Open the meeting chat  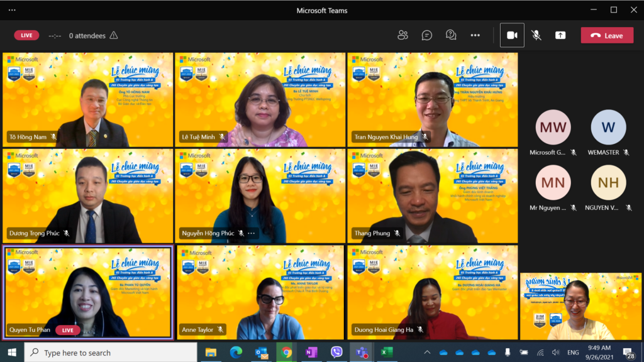click(427, 35)
